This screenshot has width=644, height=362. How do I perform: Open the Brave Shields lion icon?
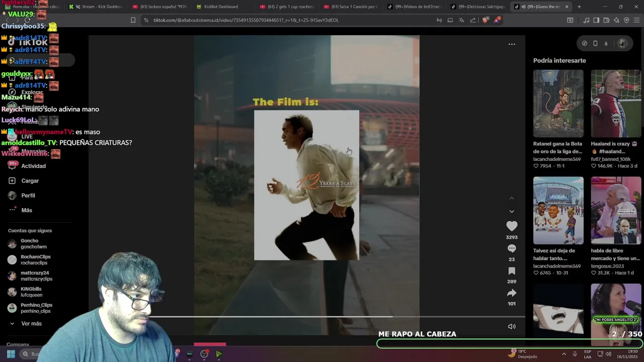click(485, 20)
